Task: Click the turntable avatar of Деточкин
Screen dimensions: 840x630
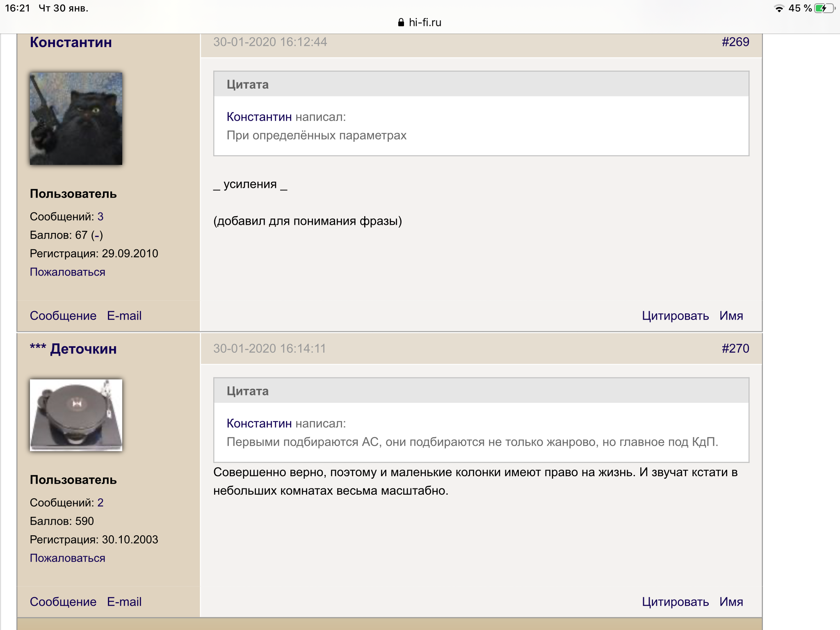Action: coord(76,415)
